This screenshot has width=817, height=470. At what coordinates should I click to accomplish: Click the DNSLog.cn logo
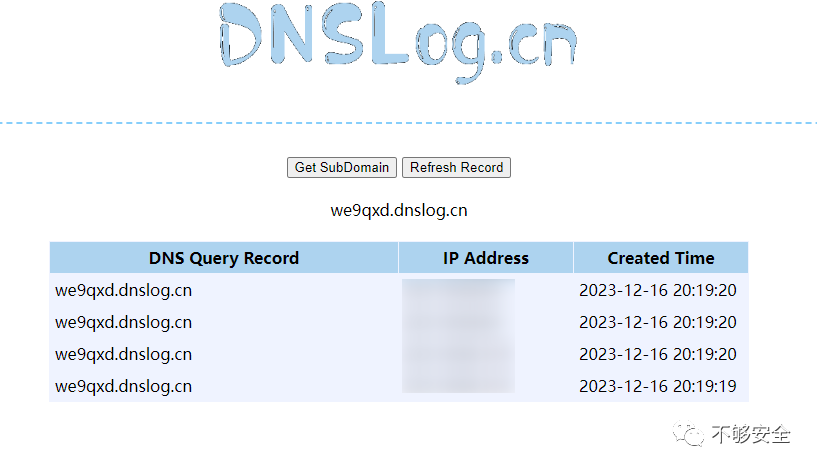pyautogui.click(x=399, y=43)
